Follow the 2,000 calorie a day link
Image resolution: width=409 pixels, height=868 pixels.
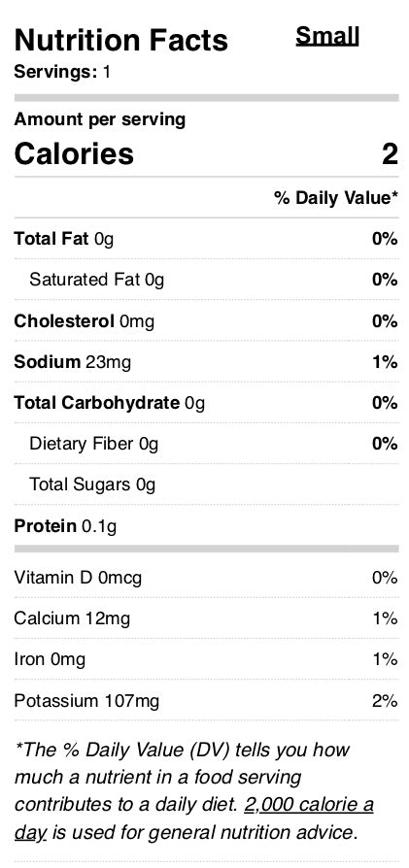coord(194,818)
